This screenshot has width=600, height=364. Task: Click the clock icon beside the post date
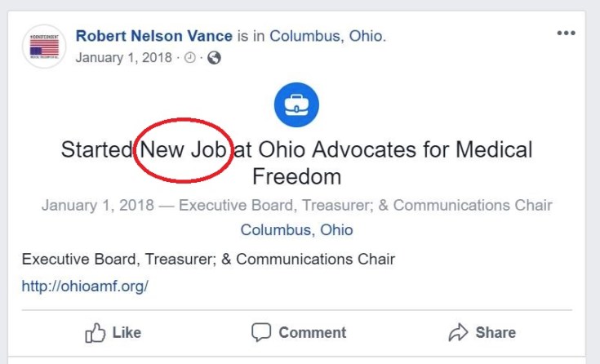coord(190,58)
